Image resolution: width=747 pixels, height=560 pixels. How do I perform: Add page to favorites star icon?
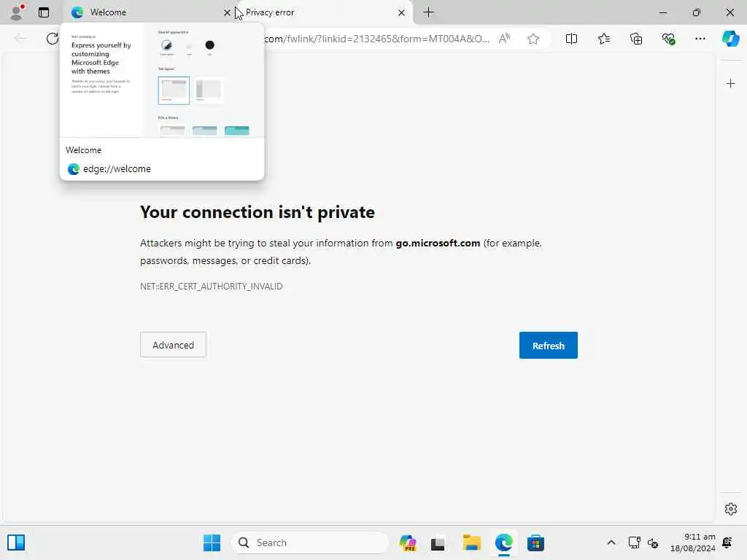pos(533,39)
